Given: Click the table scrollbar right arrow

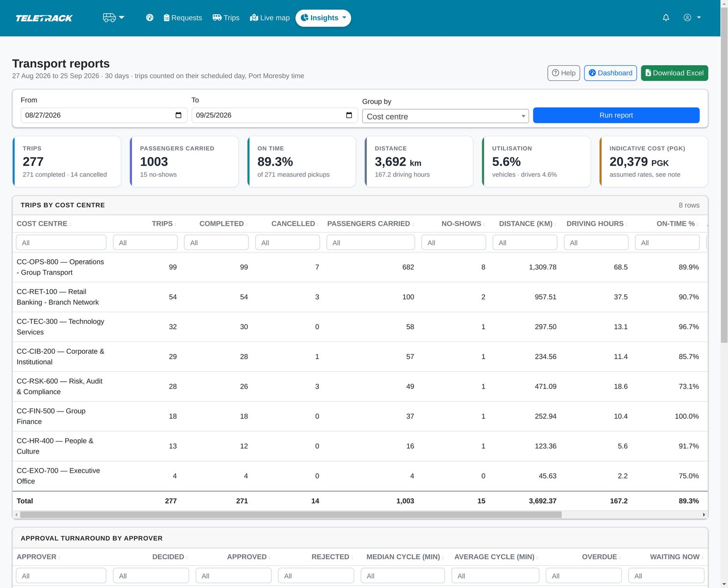Looking at the screenshot, I should (704, 515).
